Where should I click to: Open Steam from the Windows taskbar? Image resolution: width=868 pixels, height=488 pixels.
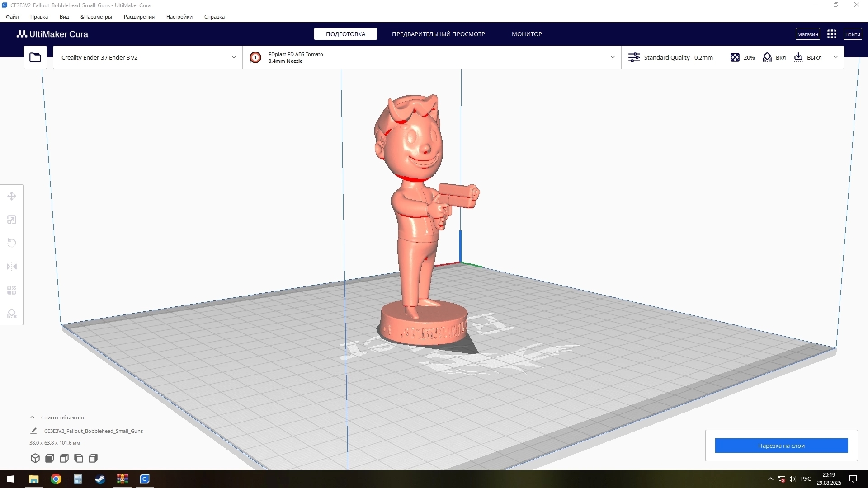point(100,479)
